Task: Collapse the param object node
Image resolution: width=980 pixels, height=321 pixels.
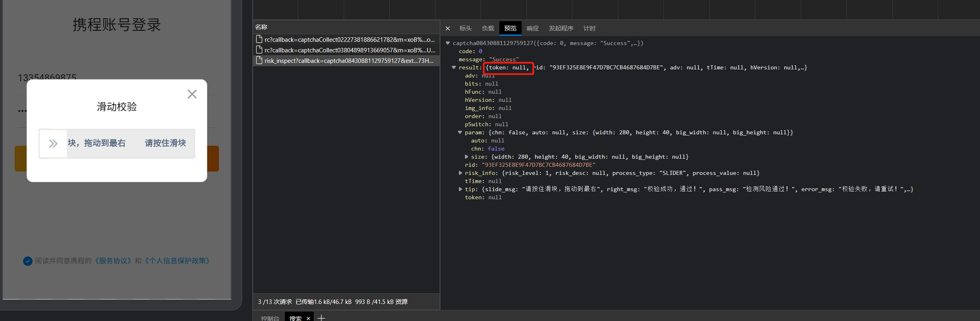Action: tap(460, 132)
